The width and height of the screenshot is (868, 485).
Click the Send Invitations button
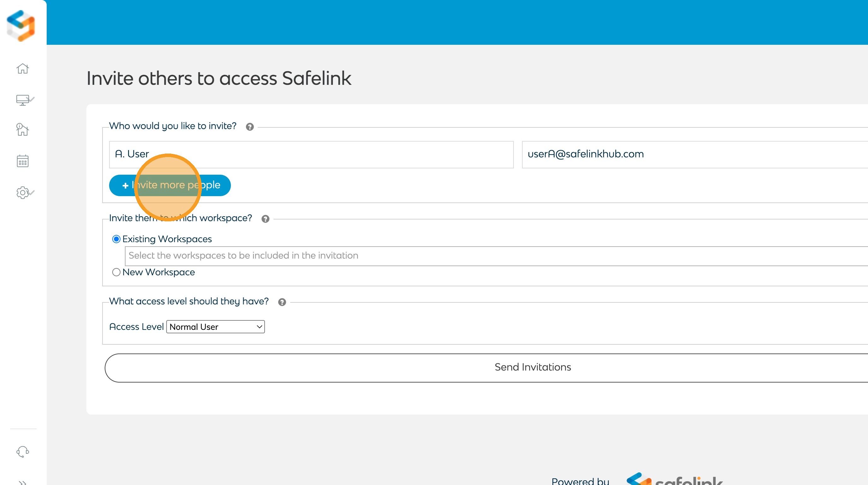click(x=532, y=367)
